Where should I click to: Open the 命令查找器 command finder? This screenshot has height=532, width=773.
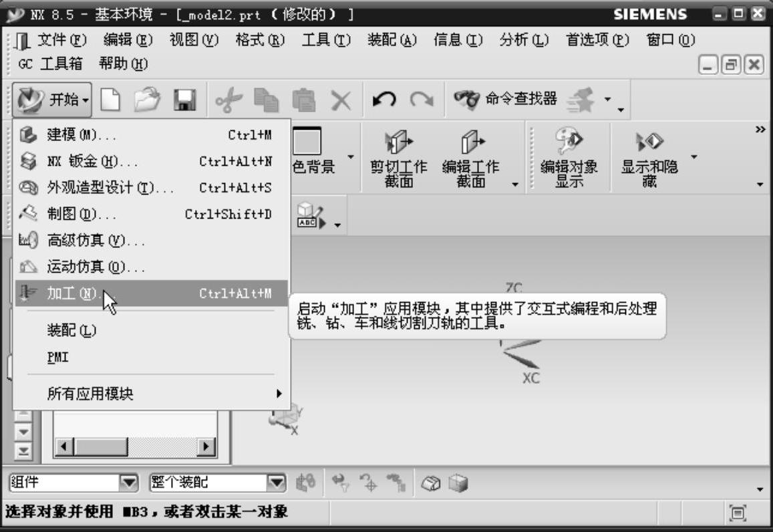pos(505,99)
